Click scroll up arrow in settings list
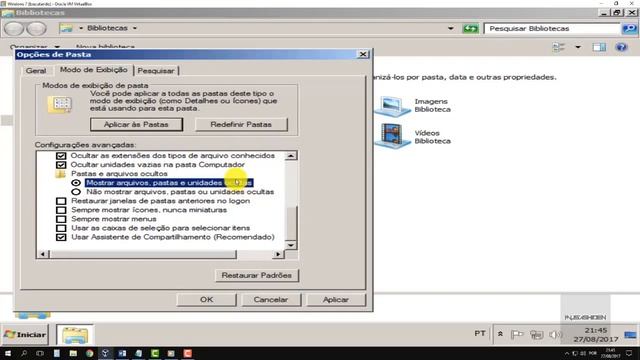640x360 pixels. tap(291, 156)
